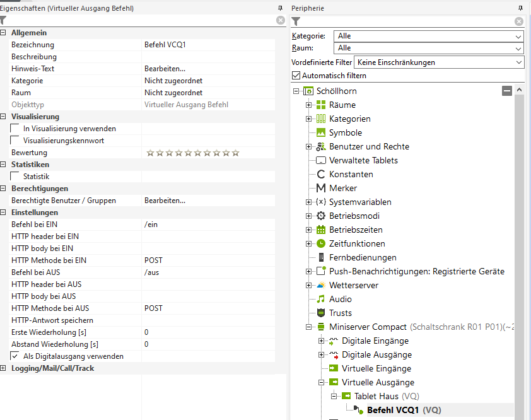This screenshot has height=420, width=531.
Task: Click Bearbeiten... for Hinweis-Text
Action: point(165,69)
